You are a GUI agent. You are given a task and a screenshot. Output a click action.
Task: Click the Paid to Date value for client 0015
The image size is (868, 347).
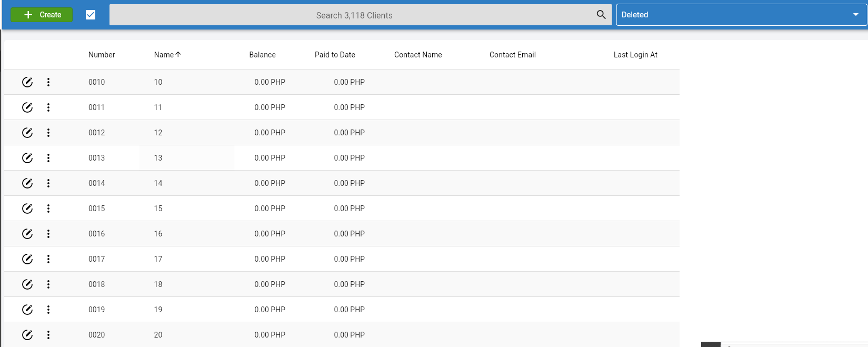[350, 209]
